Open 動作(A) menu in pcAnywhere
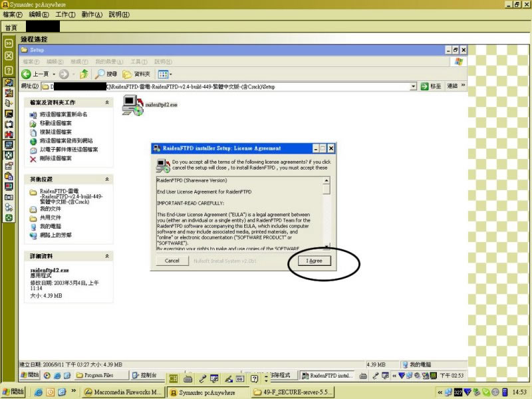 point(92,15)
